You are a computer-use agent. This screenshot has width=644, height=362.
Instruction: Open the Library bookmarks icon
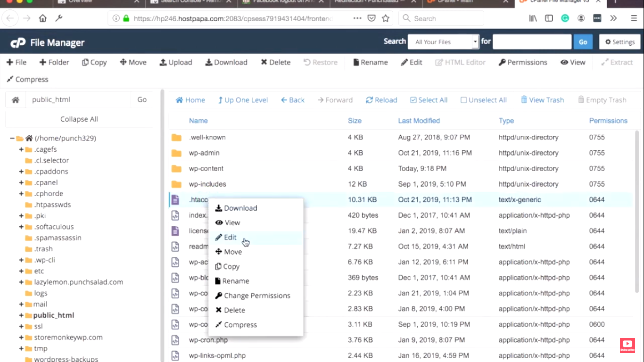coord(533,18)
